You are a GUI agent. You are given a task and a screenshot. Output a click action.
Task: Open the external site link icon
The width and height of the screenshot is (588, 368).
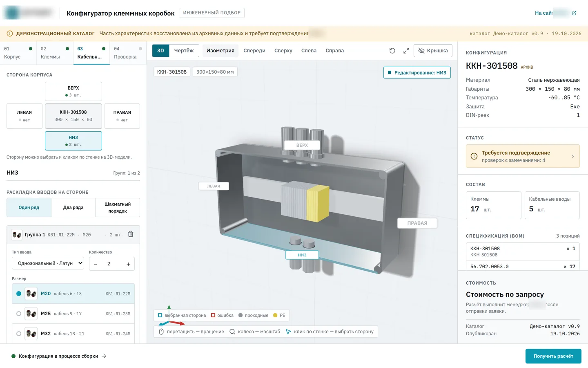[x=574, y=13]
